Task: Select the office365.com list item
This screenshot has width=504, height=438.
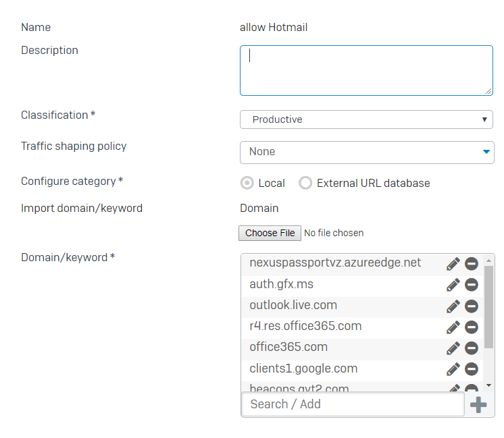Action: pyautogui.click(x=288, y=348)
